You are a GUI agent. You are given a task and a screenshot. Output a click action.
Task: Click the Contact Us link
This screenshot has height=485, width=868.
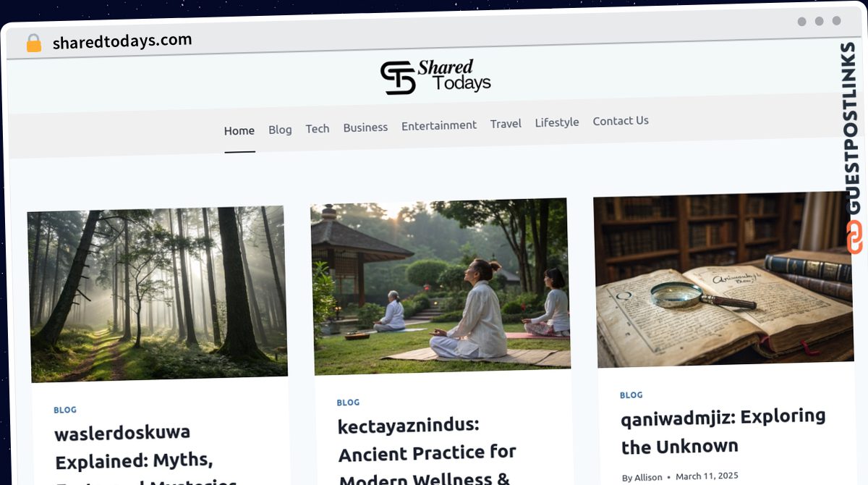(x=621, y=121)
